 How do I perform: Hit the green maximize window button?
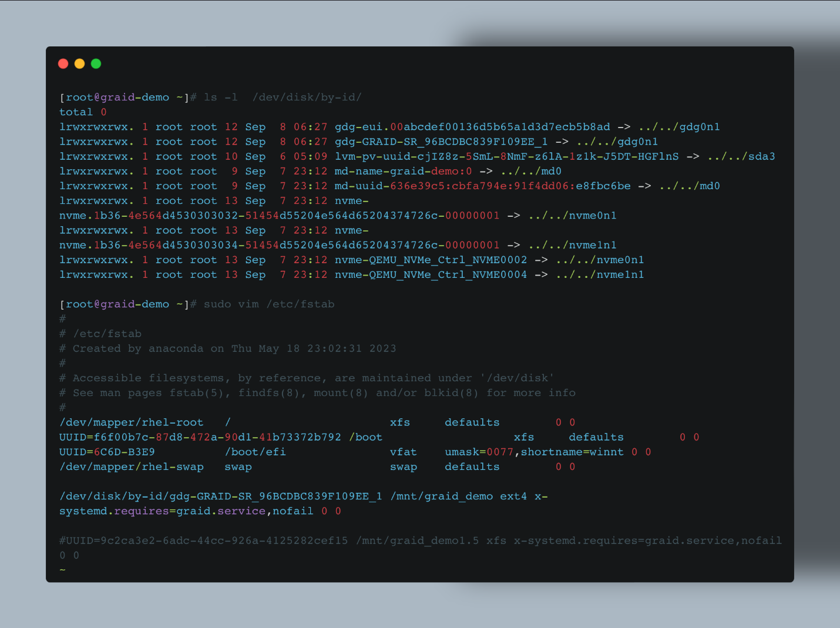click(x=96, y=64)
